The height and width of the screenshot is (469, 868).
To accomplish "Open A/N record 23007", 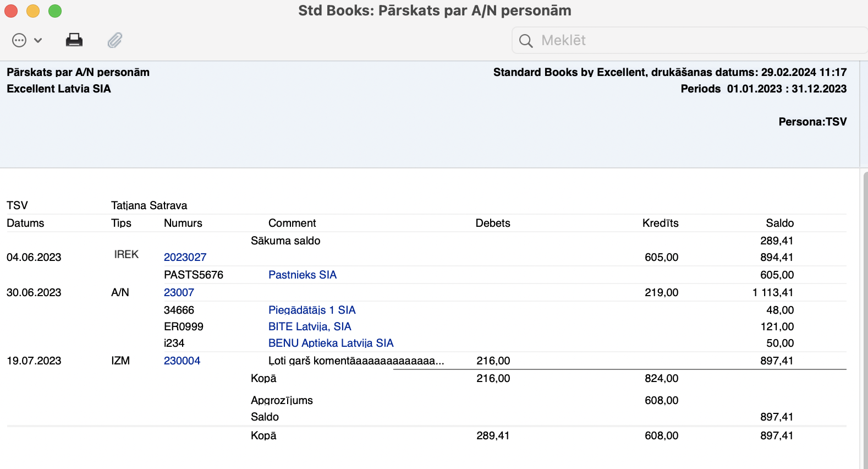I will tap(179, 292).
